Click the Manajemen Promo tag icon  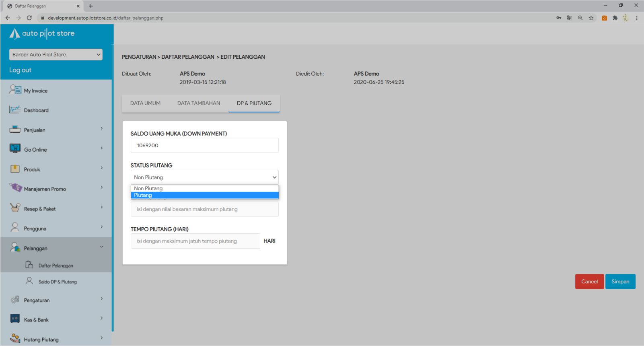tap(15, 188)
